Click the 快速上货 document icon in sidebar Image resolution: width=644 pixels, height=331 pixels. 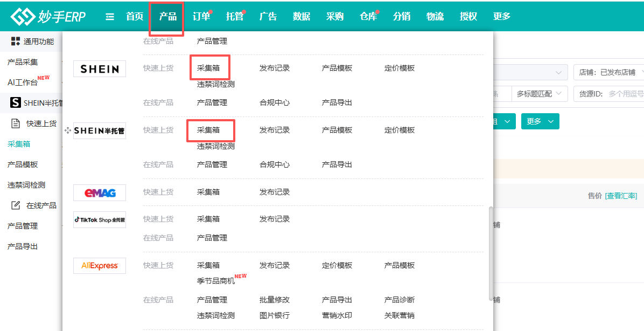(x=16, y=123)
